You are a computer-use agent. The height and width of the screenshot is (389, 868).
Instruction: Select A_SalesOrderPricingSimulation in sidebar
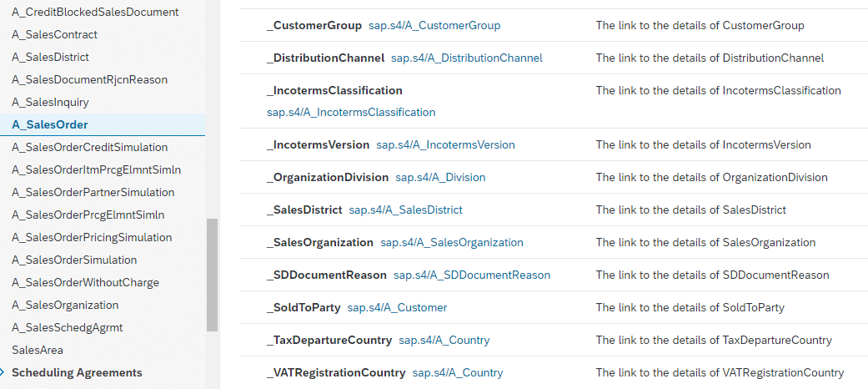92,237
